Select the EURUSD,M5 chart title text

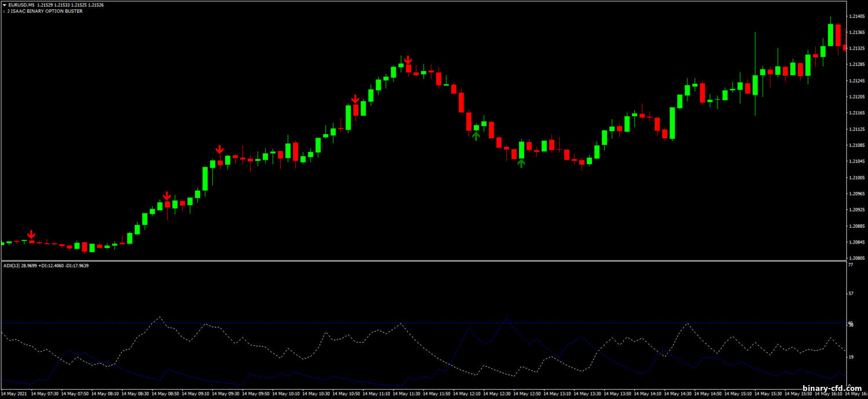pyautogui.click(x=20, y=5)
